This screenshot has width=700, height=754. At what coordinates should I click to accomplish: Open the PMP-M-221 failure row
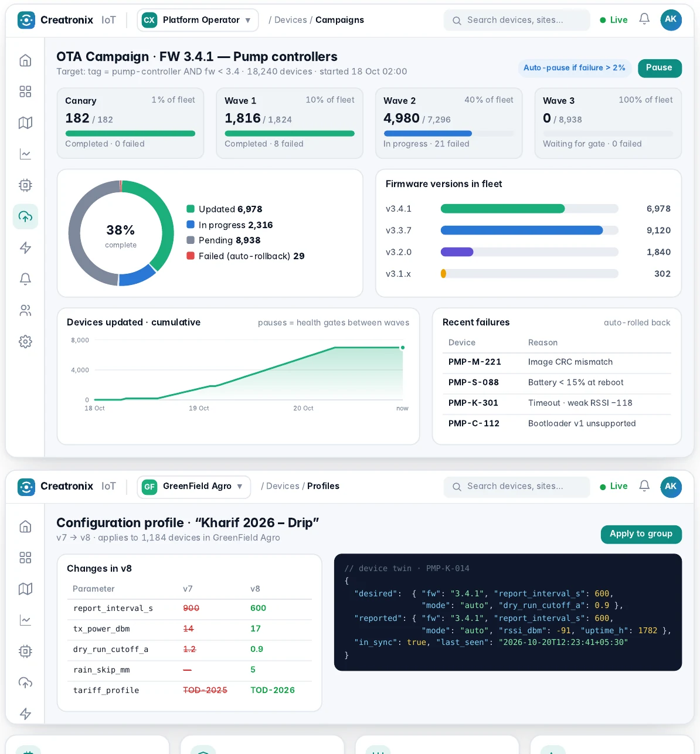556,362
